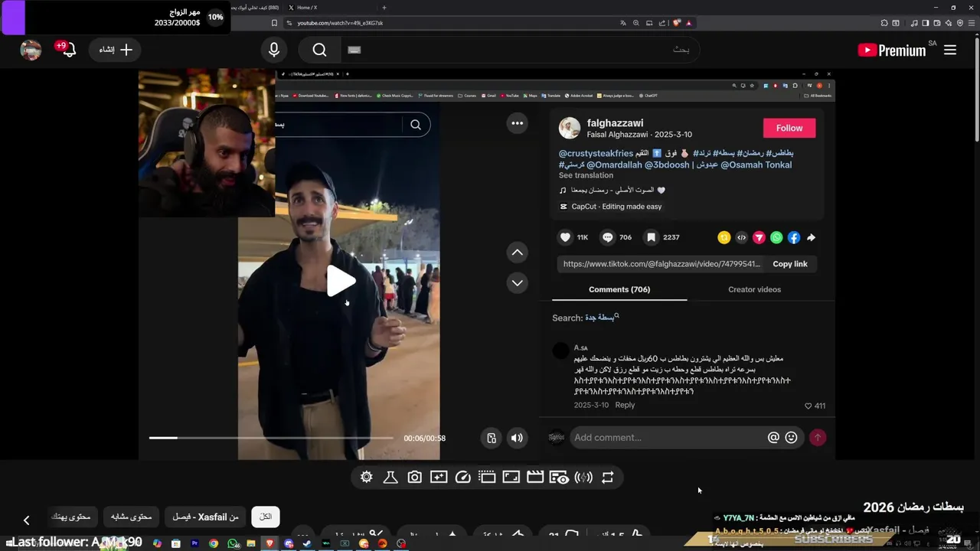
Task: Select محتوى يهمّك filter chip
Action: point(70,517)
